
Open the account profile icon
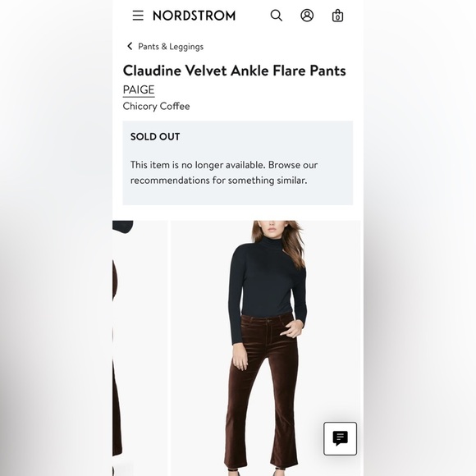coord(307,16)
